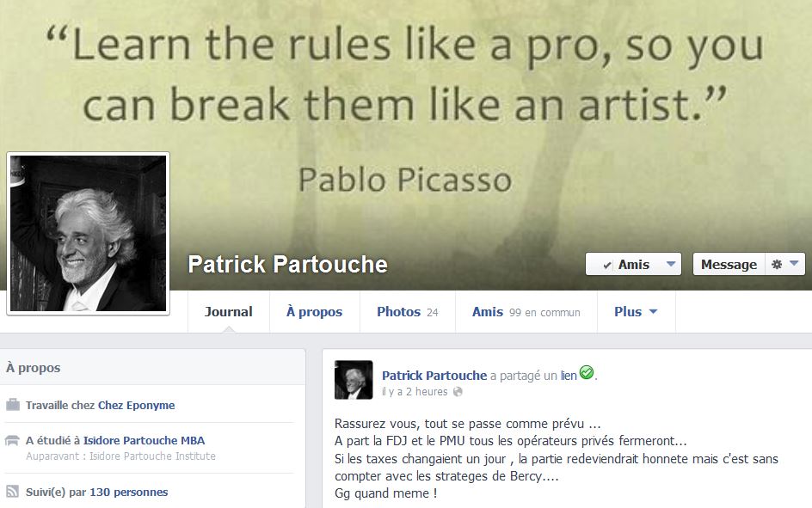Click the globe public privacy icon
The width and height of the screenshot is (812, 508).
(458, 392)
